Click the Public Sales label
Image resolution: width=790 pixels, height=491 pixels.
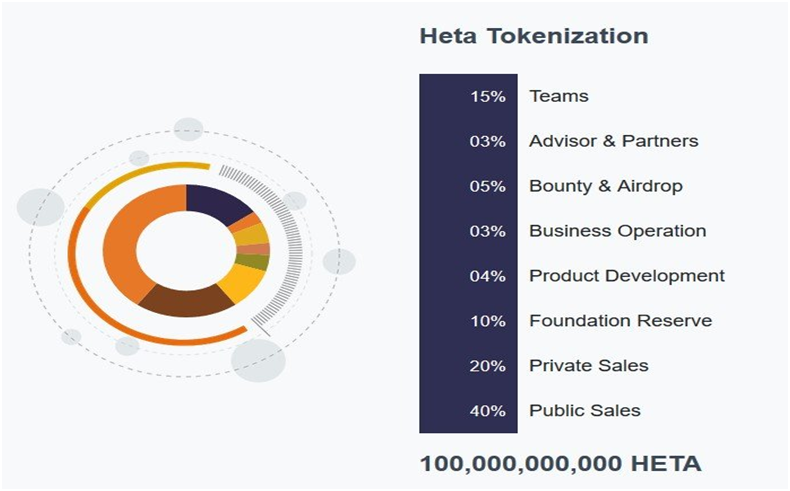coord(585,411)
